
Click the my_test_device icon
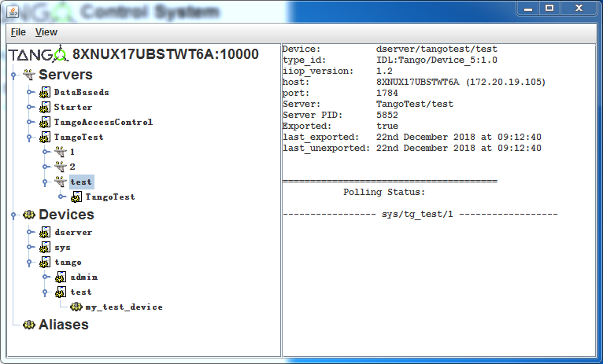[x=76, y=307]
